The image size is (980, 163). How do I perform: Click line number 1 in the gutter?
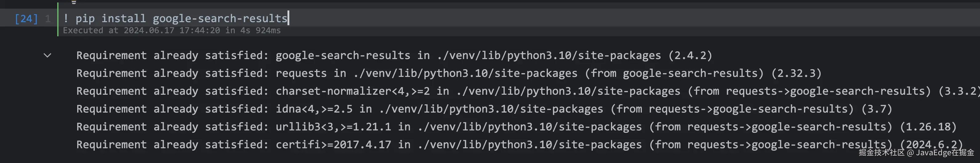point(48,19)
